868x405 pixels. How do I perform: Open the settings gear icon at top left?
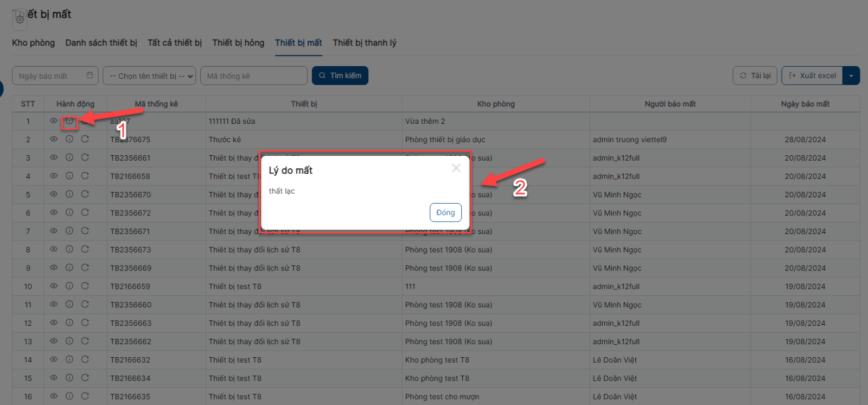(20, 20)
